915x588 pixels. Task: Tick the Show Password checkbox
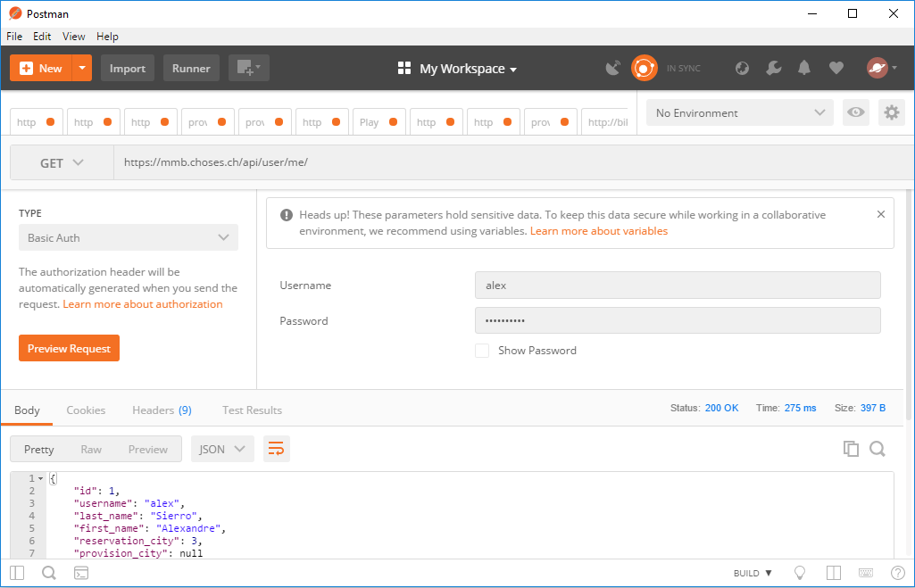point(482,351)
